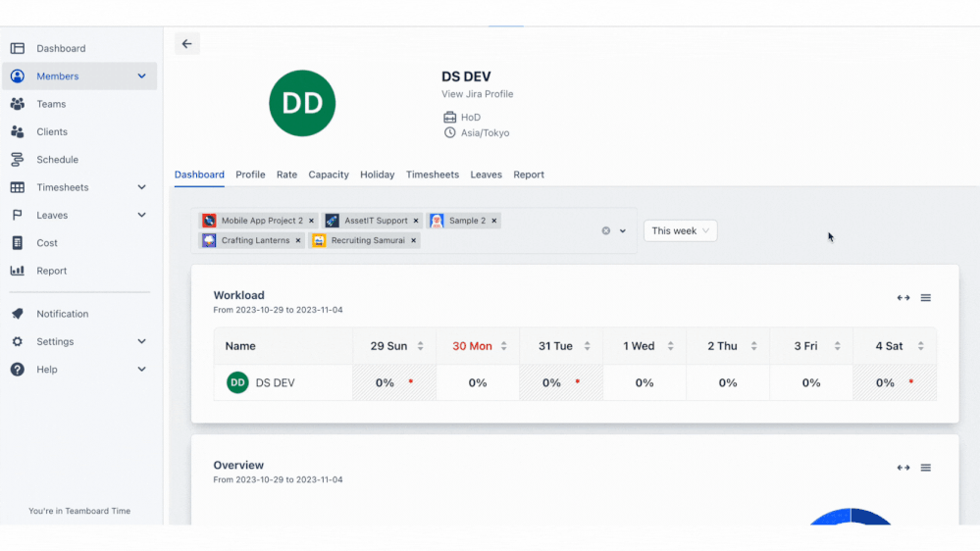Open the member Report tab
The image size is (980, 551).
529,175
